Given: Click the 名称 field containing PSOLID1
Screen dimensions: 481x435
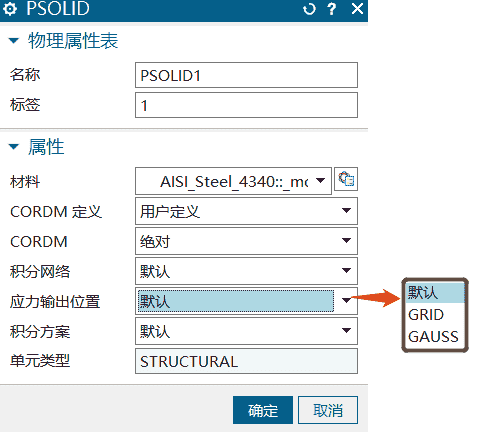Looking at the screenshot, I should (246, 75).
